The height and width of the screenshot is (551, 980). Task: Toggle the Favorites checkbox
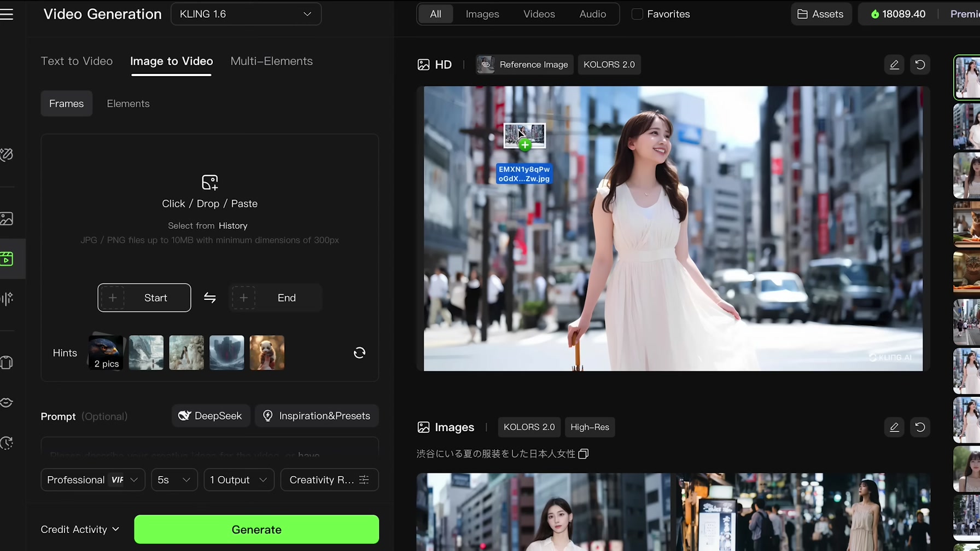(637, 14)
